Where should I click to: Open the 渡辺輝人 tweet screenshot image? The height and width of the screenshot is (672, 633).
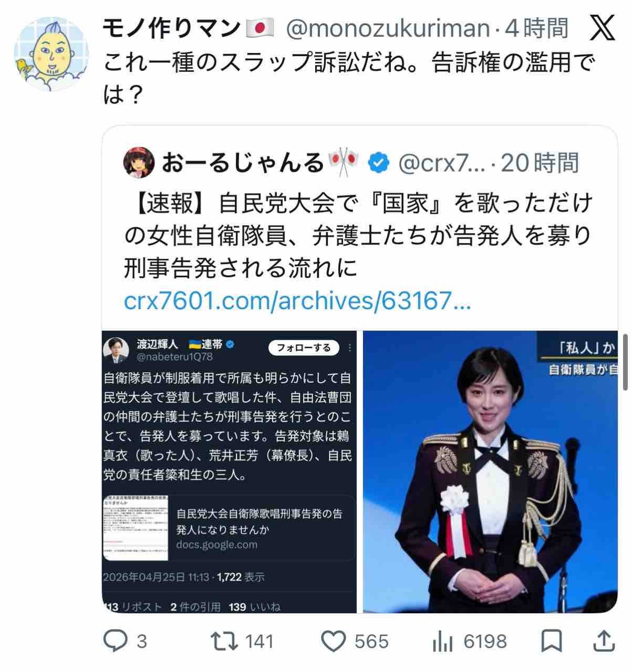[x=230, y=471]
